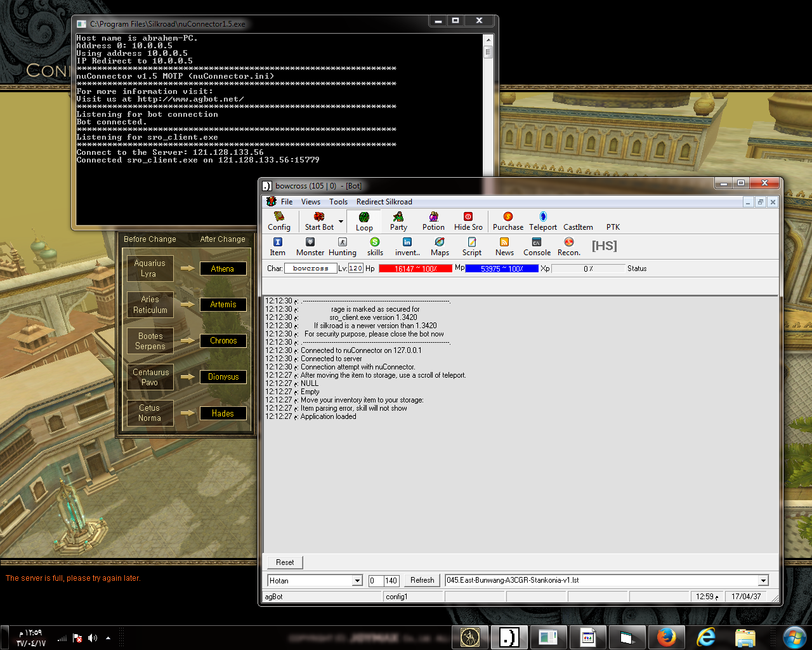The image size is (812, 650).
Task: Expand the Start Bot dropdown arrow
Action: click(x=341, y=222)
